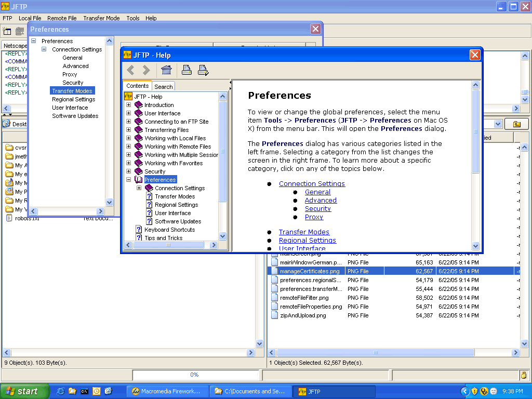
Task: Open page setup in the Help toolbar
Action: [x=203, y=70]
